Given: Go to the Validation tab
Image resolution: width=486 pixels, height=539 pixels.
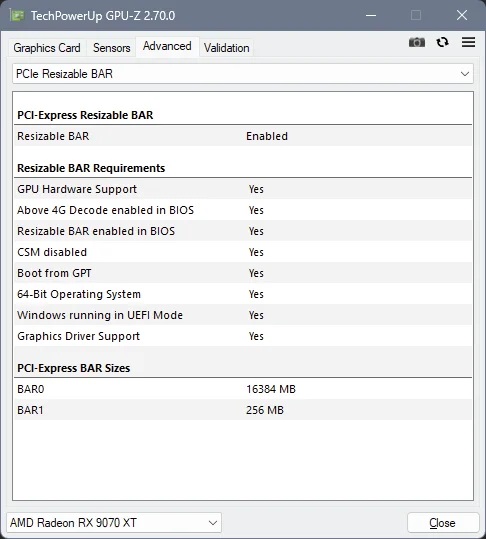Looking at the screenshot, I should [227, 48].
